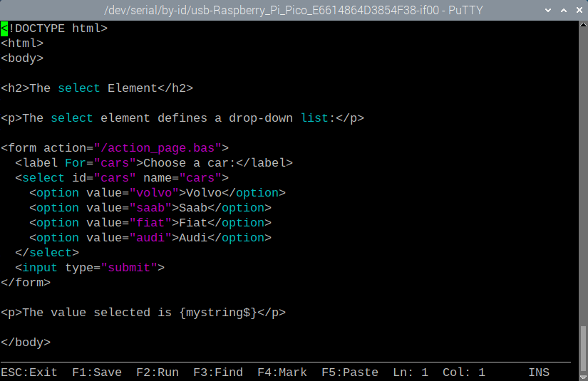This screenshot has width=588, height=381.
Task: Click the ESC:Exit label in status bar
Action: 29,372
